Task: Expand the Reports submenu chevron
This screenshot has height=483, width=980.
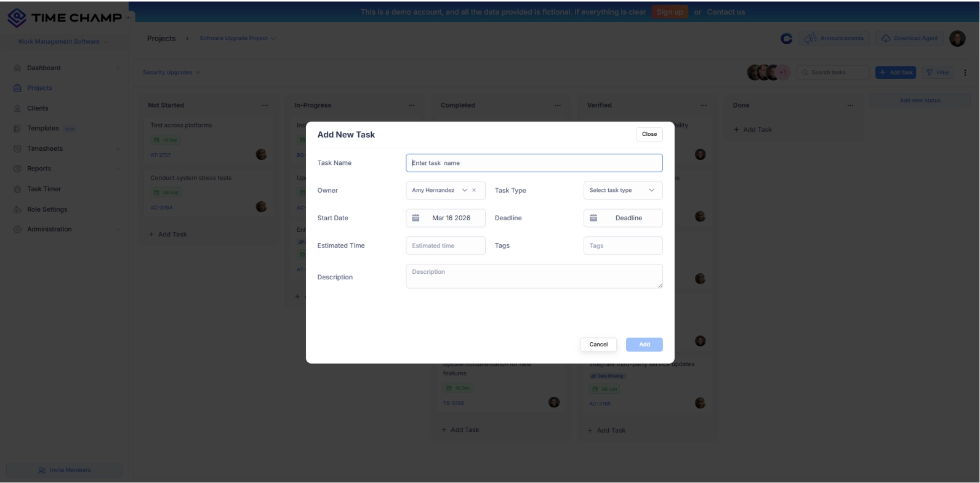Action: pos(118,169)
